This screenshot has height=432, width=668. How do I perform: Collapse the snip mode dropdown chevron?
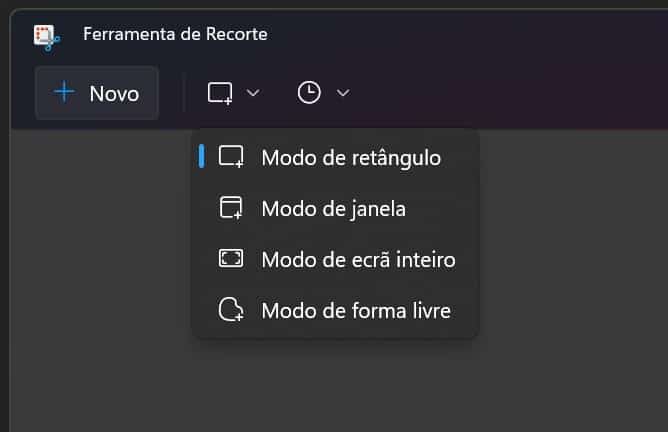click(253, 93)
